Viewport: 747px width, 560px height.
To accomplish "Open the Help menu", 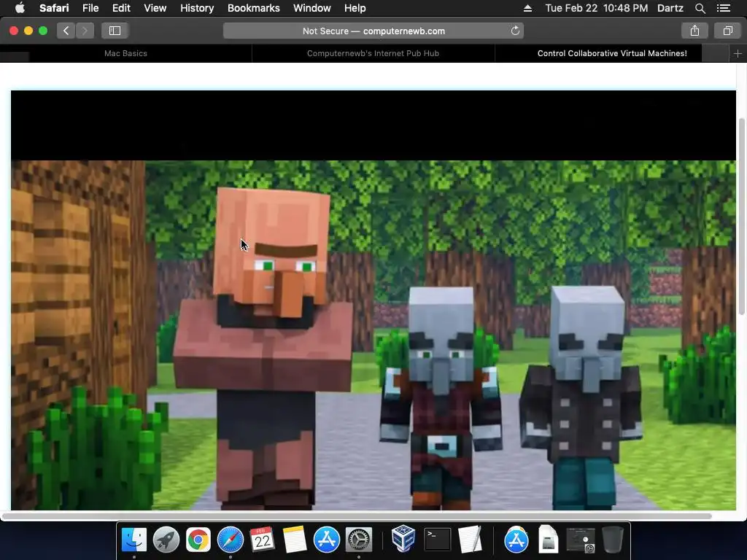I will [x=355, y=8].
